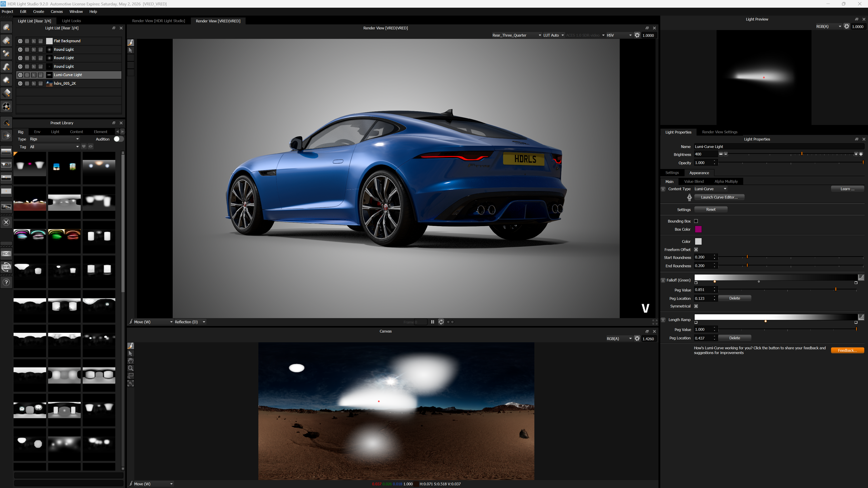Image resolution: width=868 pixels, height=488 pixels.
Task: Toggle the Symmetrical option for Falloff
Action: (x=696, y=306)
